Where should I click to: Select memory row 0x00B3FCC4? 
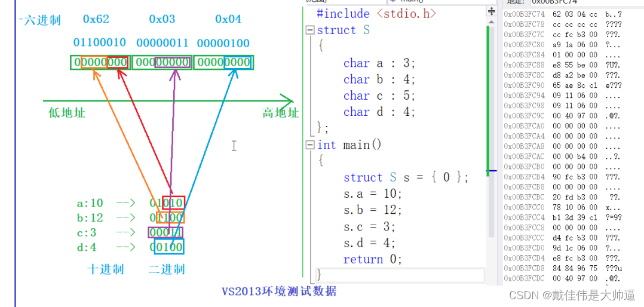tap(563, 217)
